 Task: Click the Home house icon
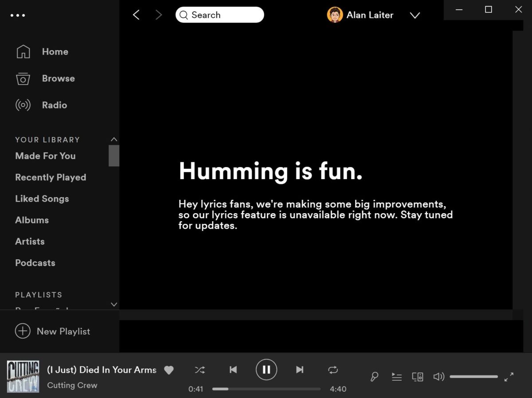(x=23, y=51)
